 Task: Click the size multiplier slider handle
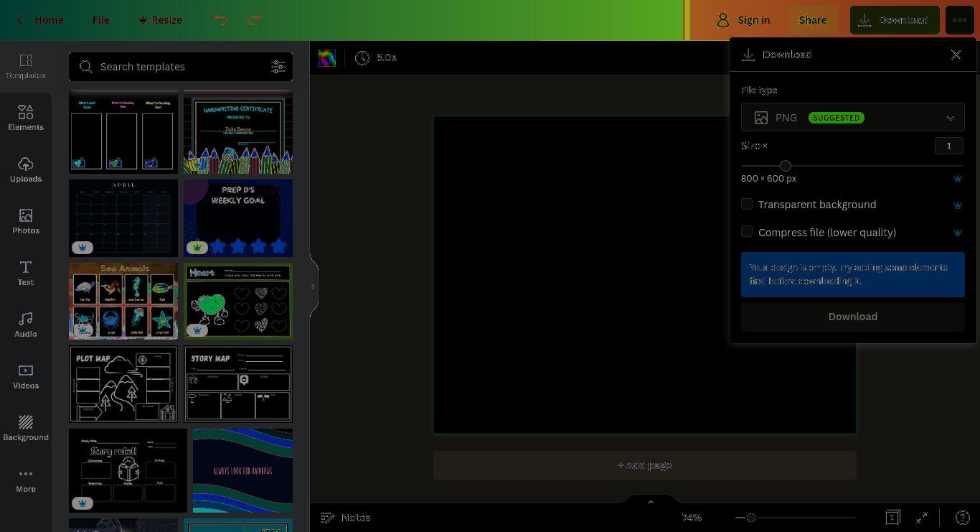[786, 166]
